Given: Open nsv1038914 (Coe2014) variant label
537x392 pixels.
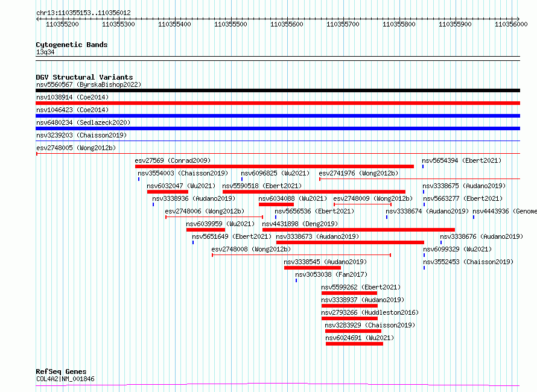Looking at the screenshot, I should (72, 97).
